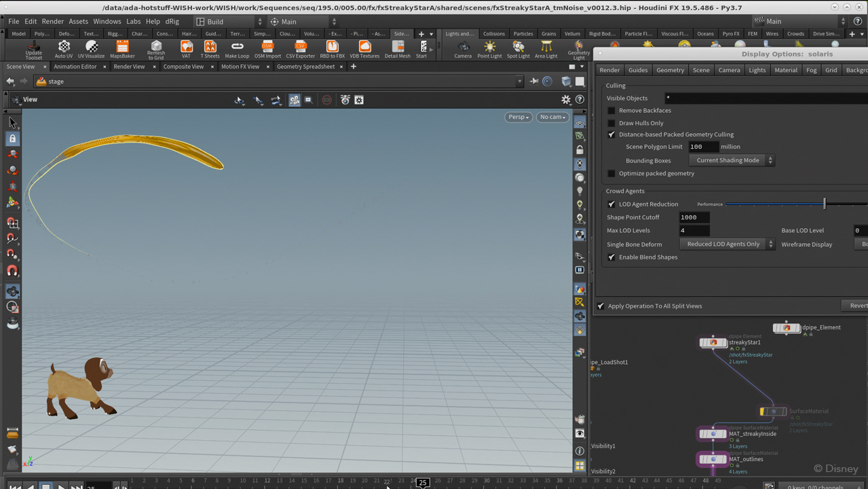Launch the Auto UV shelf tool
The width and height of the screenshot is (868, 489).
(64, 50)
